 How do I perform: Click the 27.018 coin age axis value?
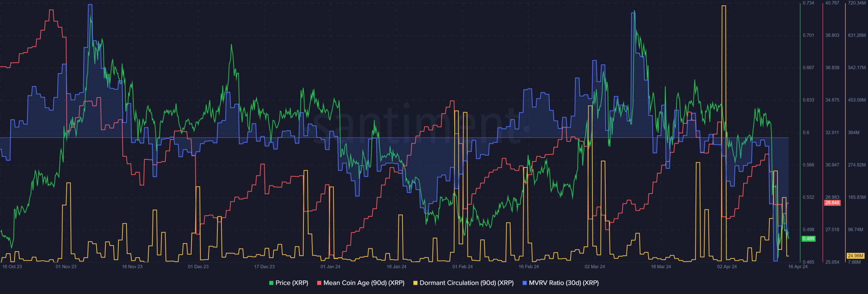832,230
